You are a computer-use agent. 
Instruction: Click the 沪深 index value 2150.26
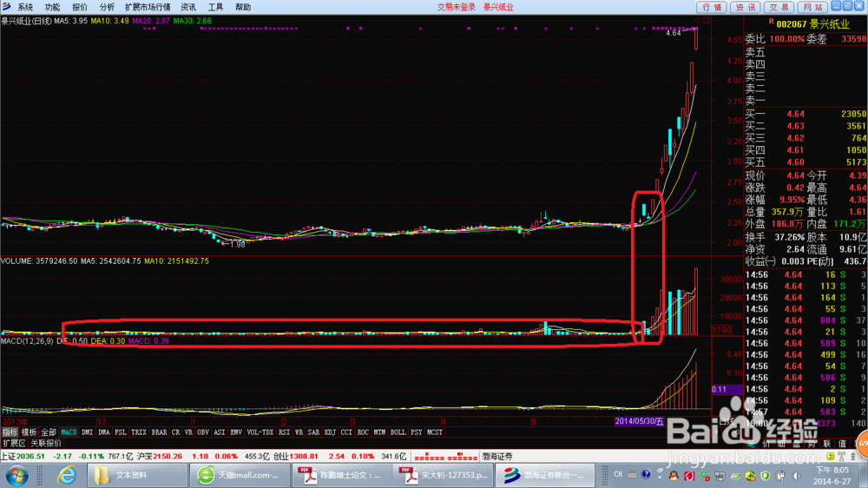168,457
